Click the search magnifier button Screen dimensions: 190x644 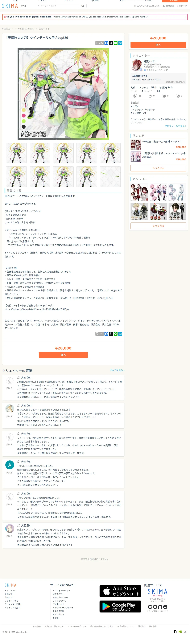(83, 6)
